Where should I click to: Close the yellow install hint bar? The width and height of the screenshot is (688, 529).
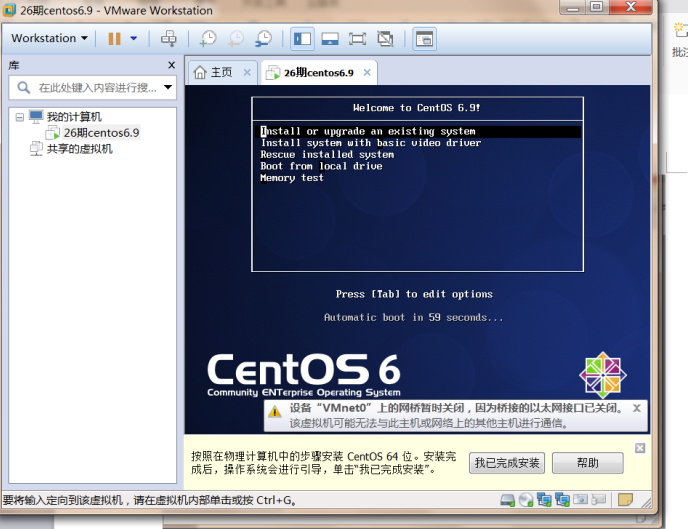(x=640, y=448)
